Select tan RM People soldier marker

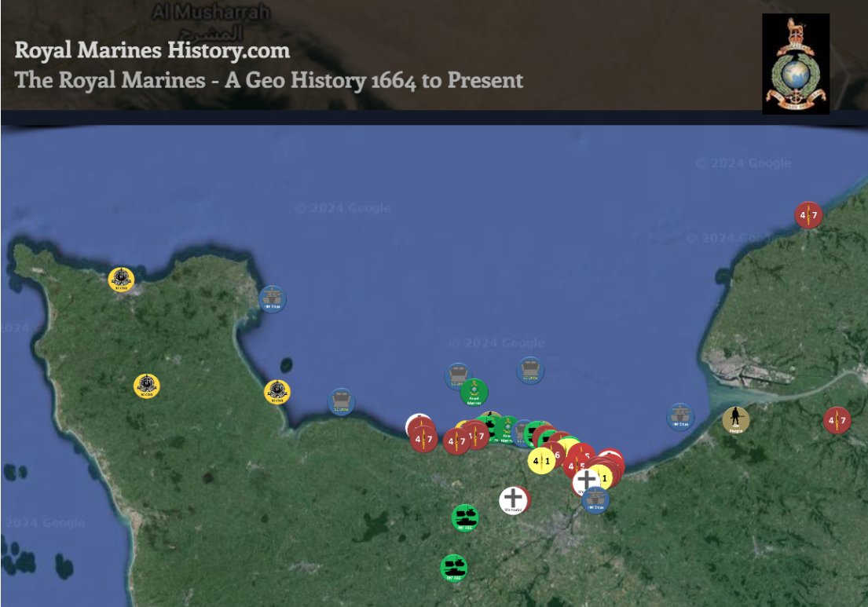(736, 420)
